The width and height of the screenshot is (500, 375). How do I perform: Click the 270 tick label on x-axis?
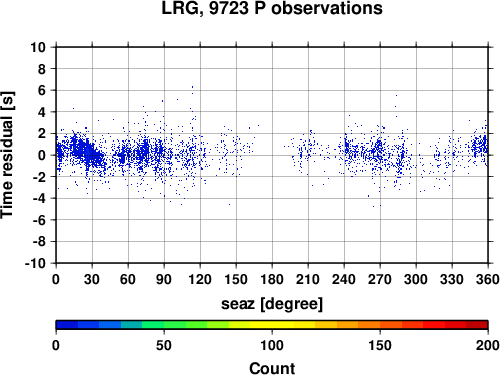380,279
